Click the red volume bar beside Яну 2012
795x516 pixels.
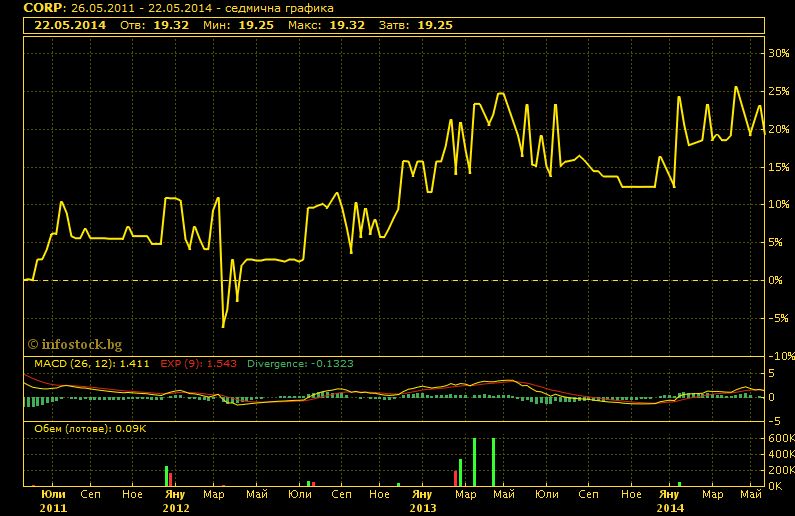pyautogui.click(x=171, y=480)
